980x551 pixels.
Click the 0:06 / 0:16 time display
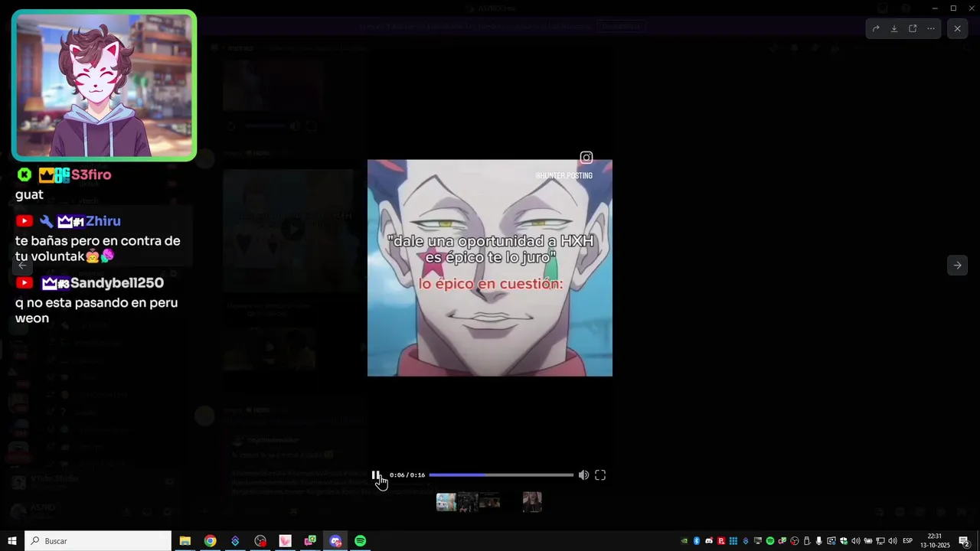(407, 475)
